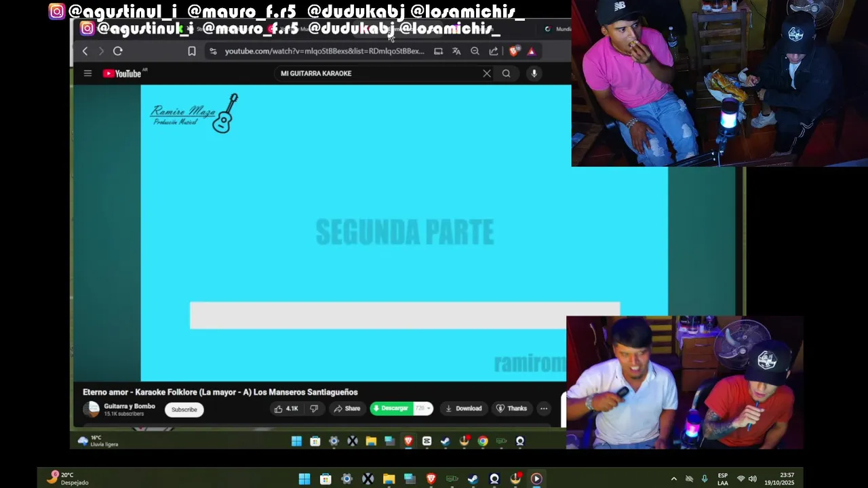868x488 pixels.
Task: Open Brave in the inner captured taskbar
Action: [408, 441]
